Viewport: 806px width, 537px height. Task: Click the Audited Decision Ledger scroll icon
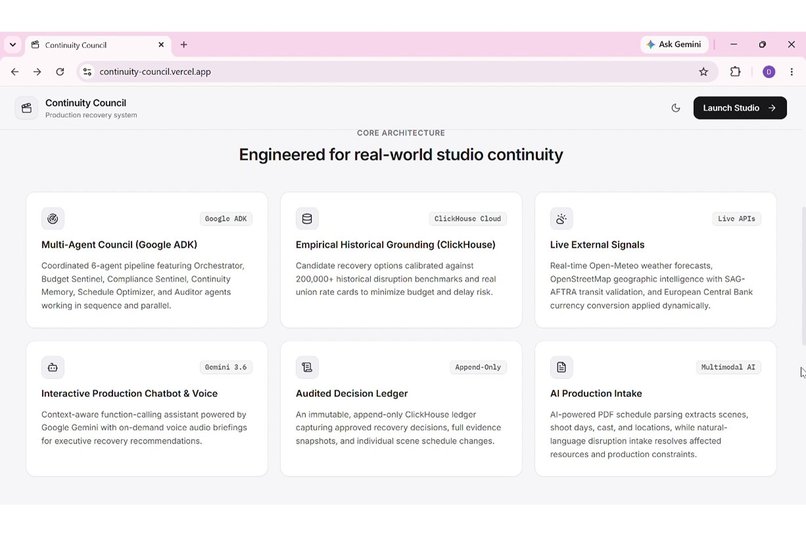[x=307, y=367]
